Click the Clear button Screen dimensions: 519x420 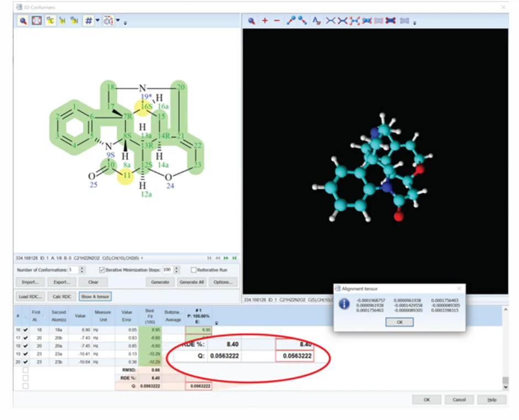93,282
